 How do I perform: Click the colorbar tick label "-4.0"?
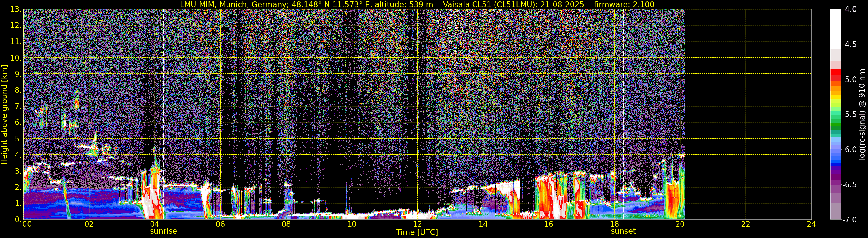(x=849, y=10)
